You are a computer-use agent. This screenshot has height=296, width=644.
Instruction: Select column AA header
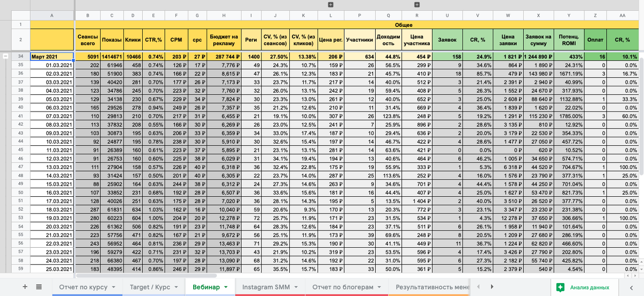pyautogui.click(x=623, y=16)
